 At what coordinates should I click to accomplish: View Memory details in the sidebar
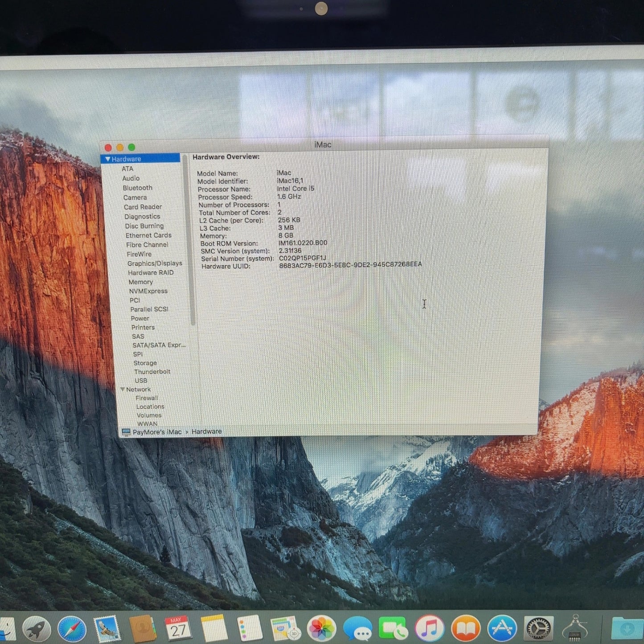point(141,282)
